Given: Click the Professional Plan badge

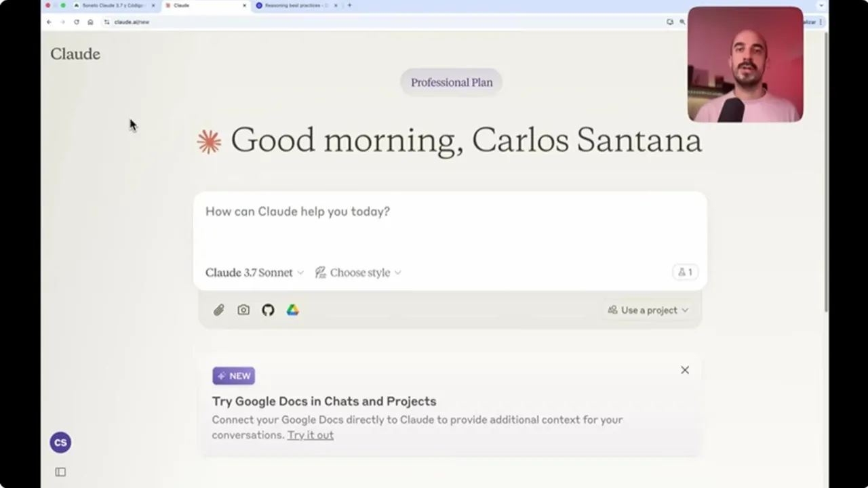Looking at the screenshot, I should (x=452, y=82).
